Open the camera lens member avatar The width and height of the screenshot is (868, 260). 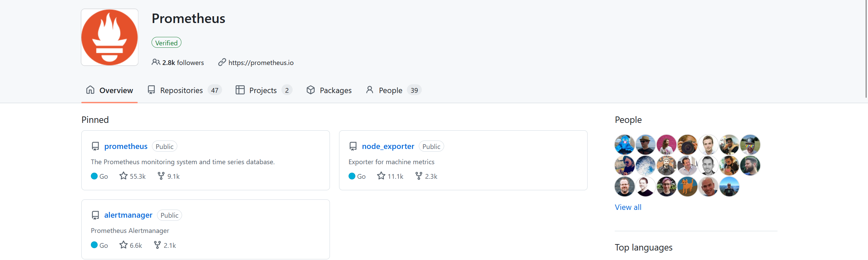tap(688, 145)
